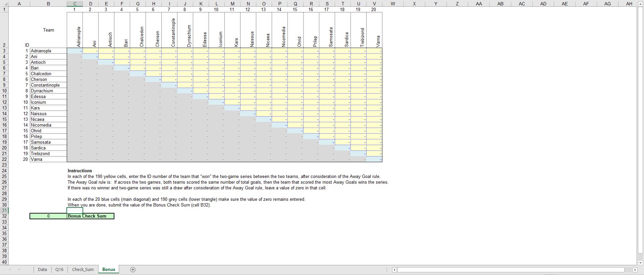The image size is (644, 275).
Task: Click the horizontal scrollbar track
Action: click(x=510, y=270)
